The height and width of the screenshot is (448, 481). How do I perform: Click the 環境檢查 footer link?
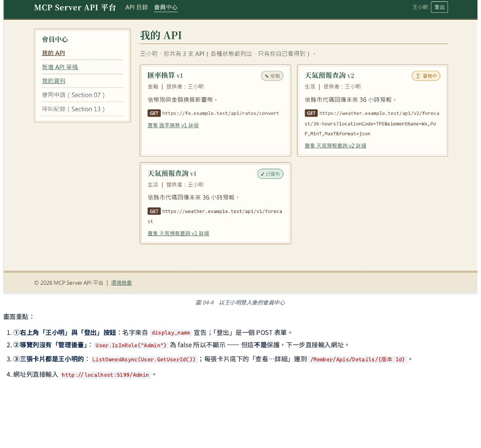pyautogui.click(x=121, y=283)
